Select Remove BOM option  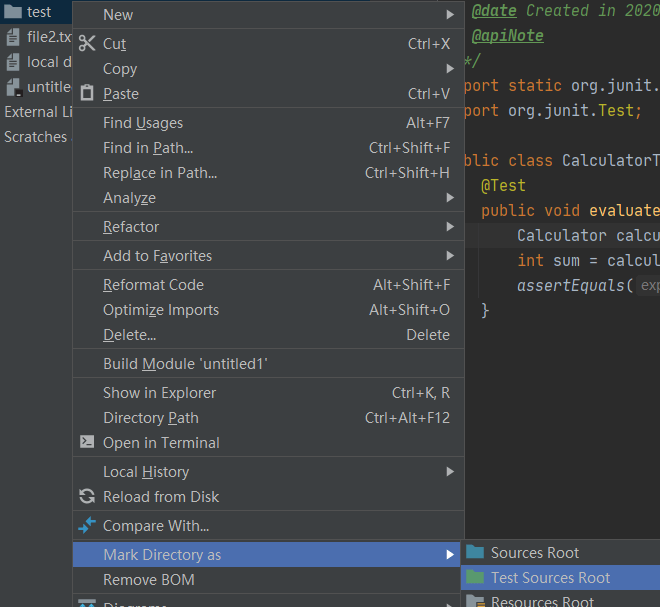pyautogui.click(x=149, y=580)
